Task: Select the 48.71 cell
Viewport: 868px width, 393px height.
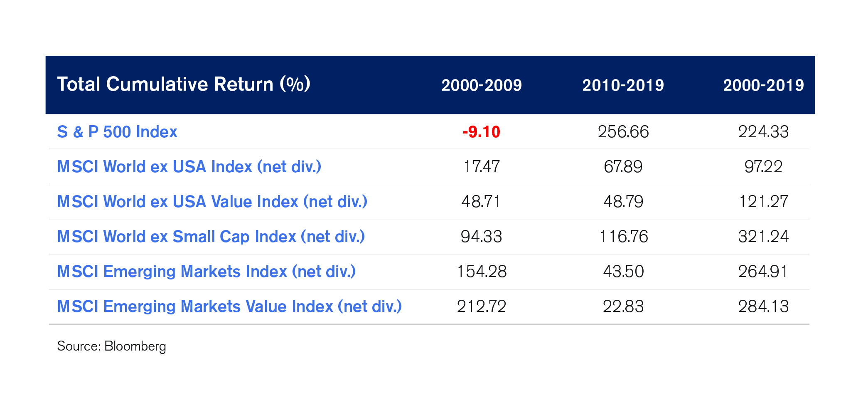Action: tap(481, 202)
